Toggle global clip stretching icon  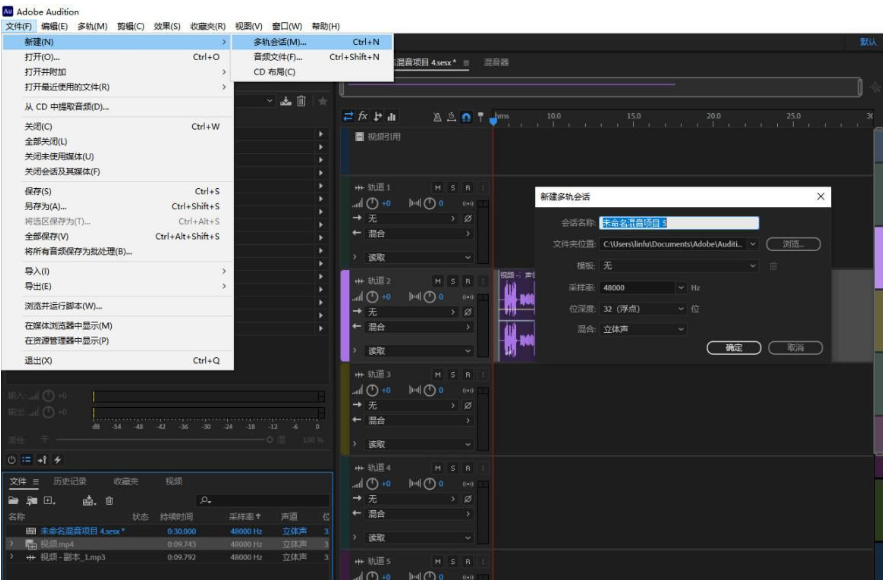[451, 117]
